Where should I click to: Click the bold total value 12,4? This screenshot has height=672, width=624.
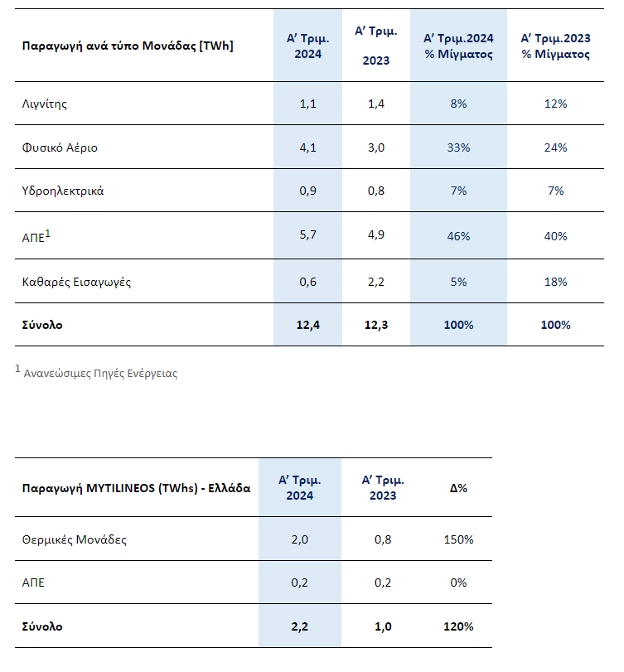coord(307,325)
